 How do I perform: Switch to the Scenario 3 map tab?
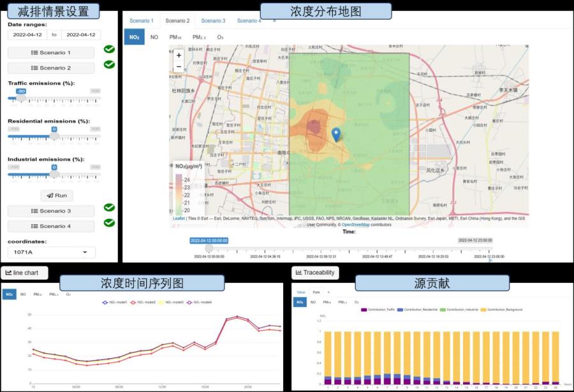pos(213,21)
